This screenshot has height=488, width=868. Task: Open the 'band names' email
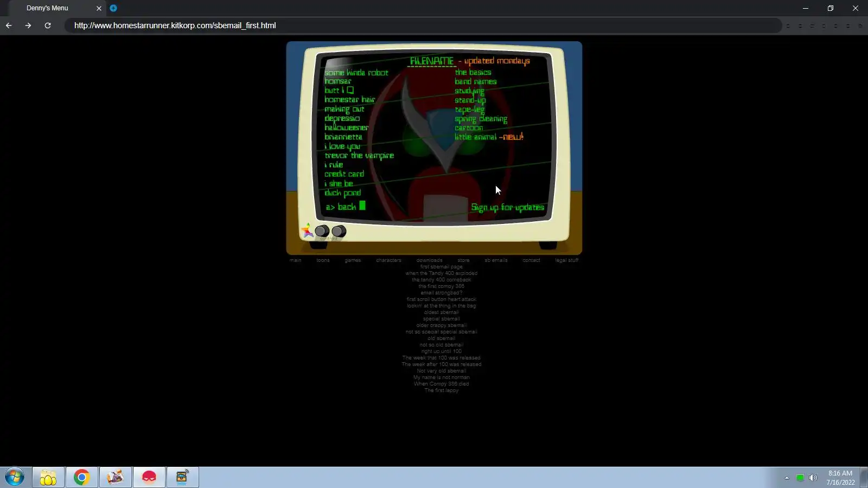point(476,81)
